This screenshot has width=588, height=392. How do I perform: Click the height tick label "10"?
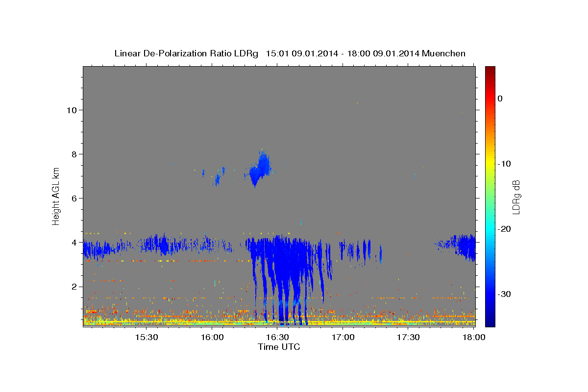(73, 110)
